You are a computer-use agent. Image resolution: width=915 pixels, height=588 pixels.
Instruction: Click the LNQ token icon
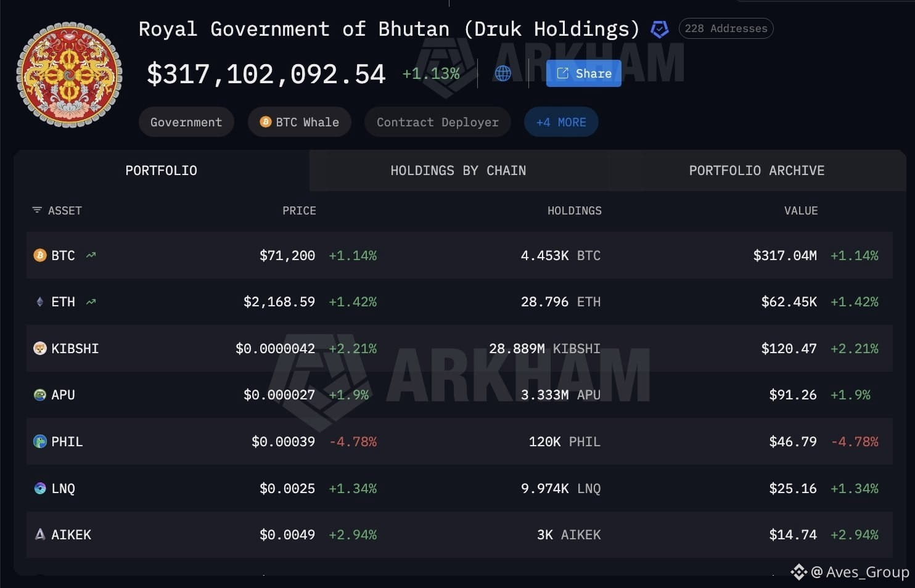pos(40,488)
